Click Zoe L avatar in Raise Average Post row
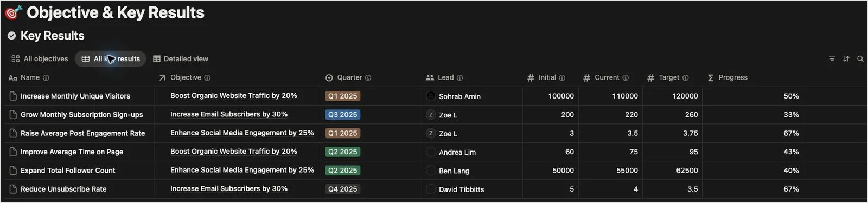Image resolution: width=868 pixels, height=203 pixels. coord(431,133)
